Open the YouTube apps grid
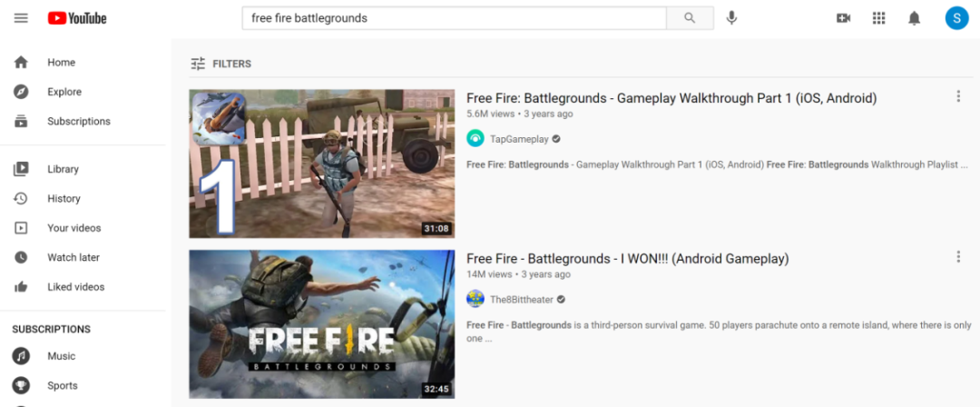980x407 pixels. tap(878, 18)
